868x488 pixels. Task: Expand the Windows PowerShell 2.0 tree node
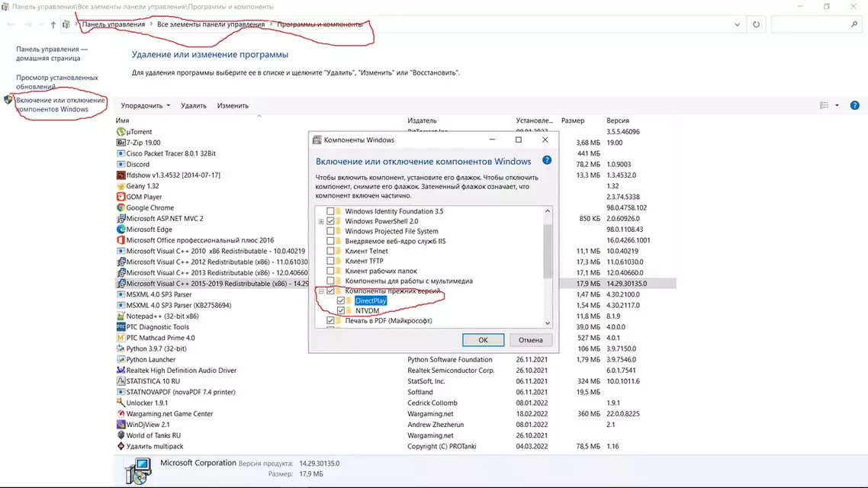pyautogui.click(x=321, y=221)
